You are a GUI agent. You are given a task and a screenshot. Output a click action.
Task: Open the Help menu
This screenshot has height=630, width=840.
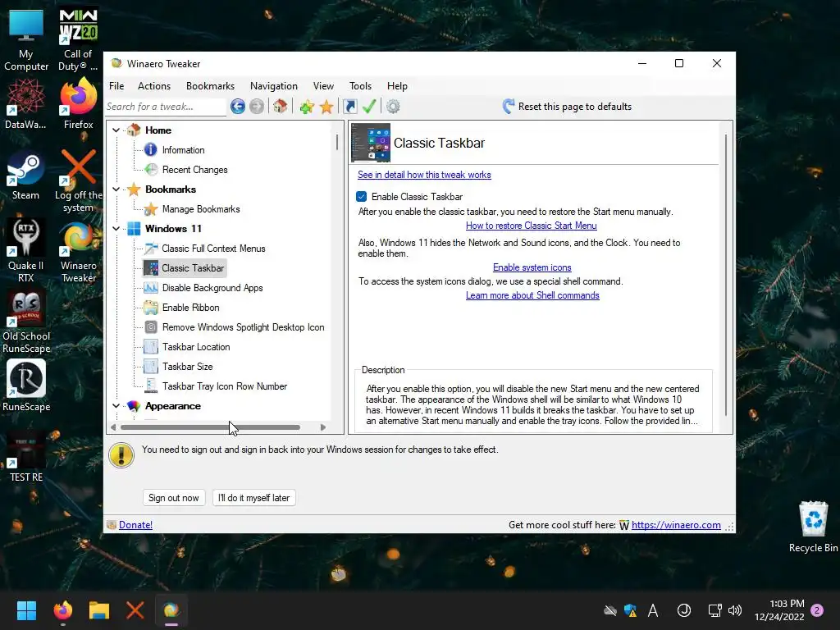pos(397,85)
